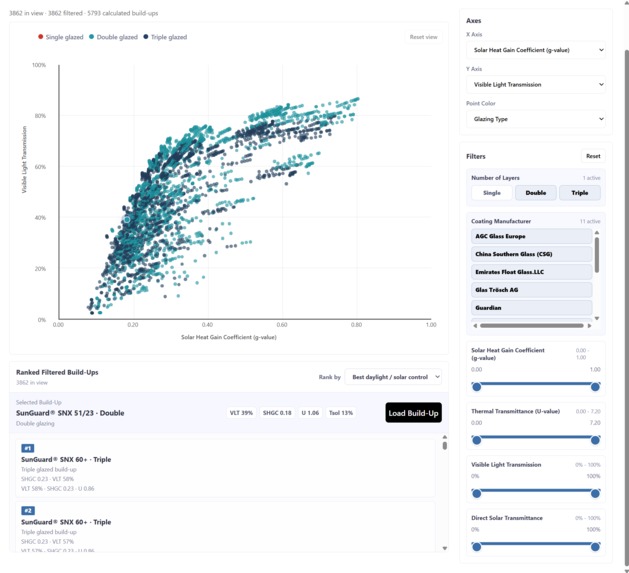Click the VLT 39% chip
This screenshot has height=573, width=629.
click(241, 413)
